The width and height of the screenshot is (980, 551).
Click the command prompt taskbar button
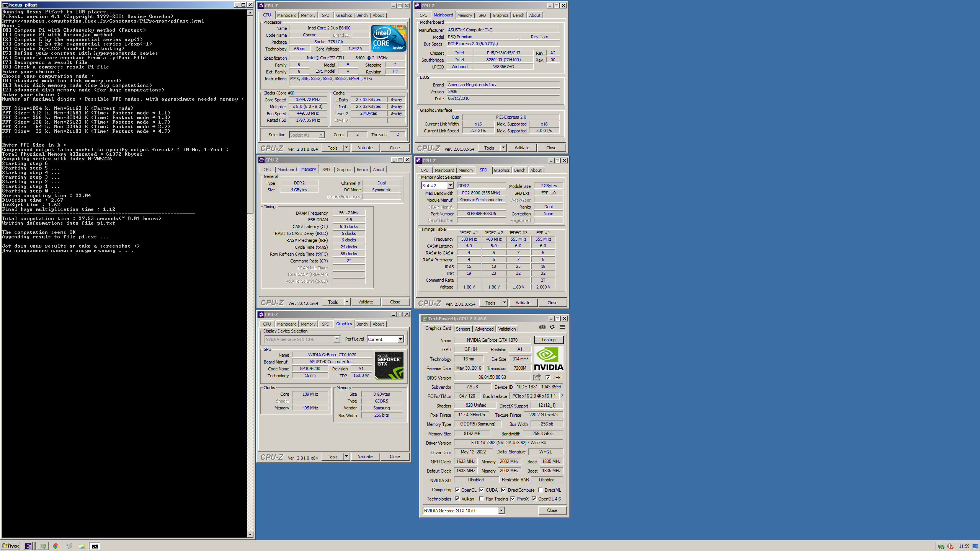coord(95,546)
